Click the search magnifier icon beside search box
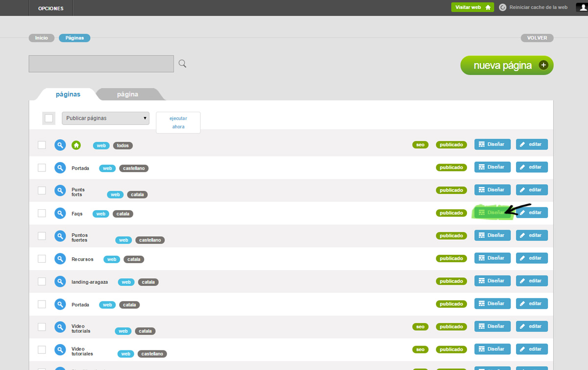 [182, 64]
